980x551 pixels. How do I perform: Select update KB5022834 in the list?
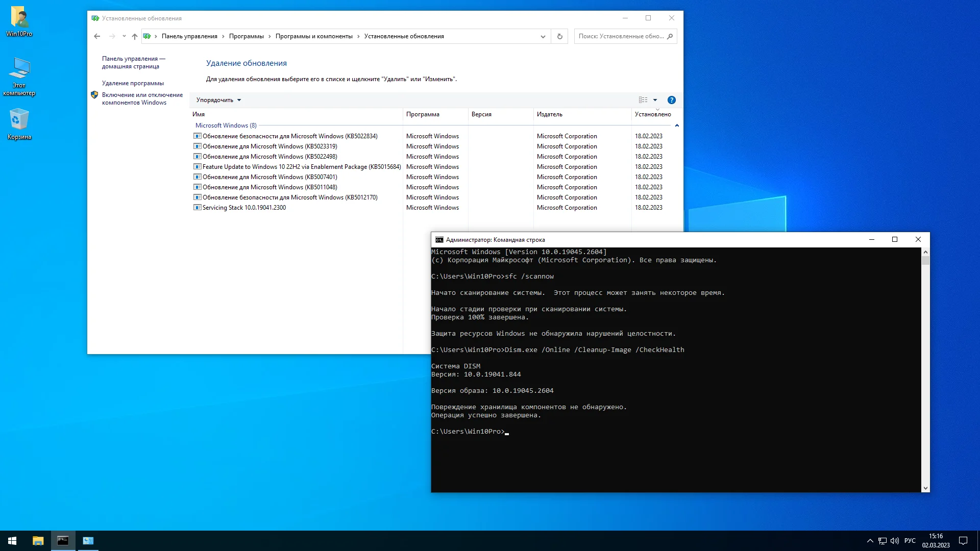coord(289,136)
